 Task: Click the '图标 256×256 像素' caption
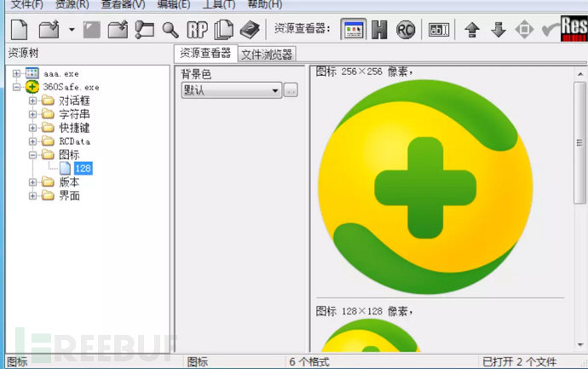click(364, 72)
